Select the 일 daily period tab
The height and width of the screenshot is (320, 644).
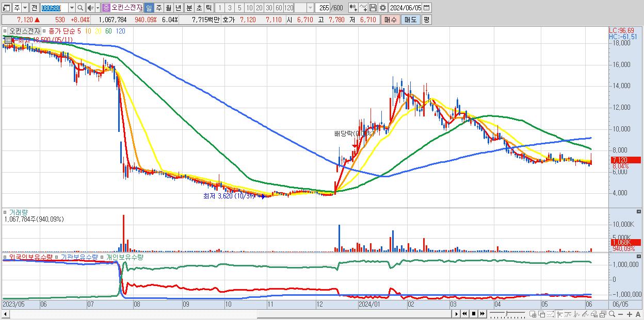[x=149, y=8]
